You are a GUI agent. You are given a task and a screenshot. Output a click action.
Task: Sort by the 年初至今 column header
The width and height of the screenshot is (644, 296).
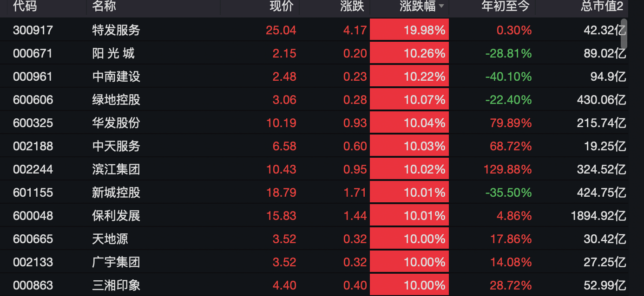click(x=506, y=6)
